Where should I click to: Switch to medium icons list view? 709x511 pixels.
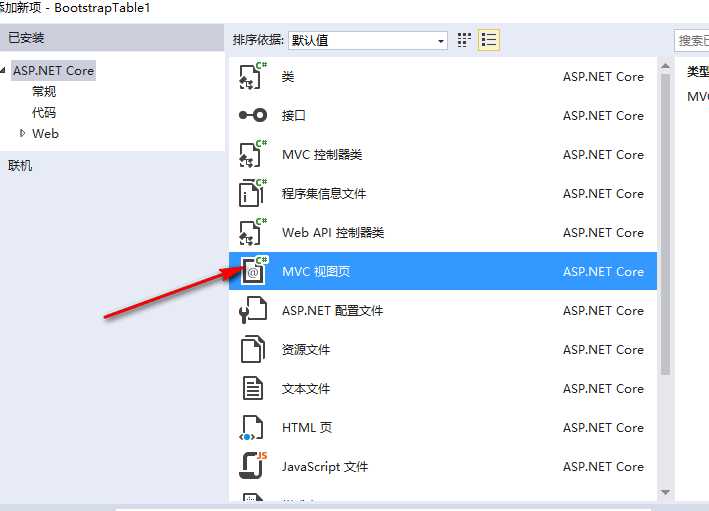click(489, 40)
